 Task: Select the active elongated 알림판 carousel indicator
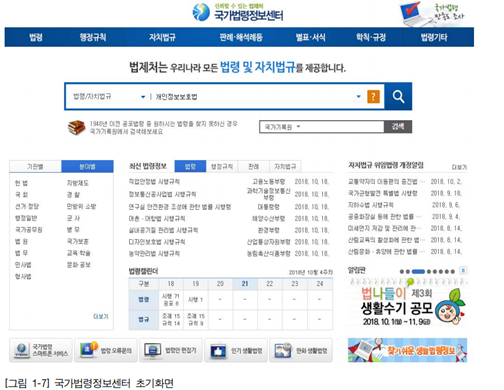tap(418, 272)
